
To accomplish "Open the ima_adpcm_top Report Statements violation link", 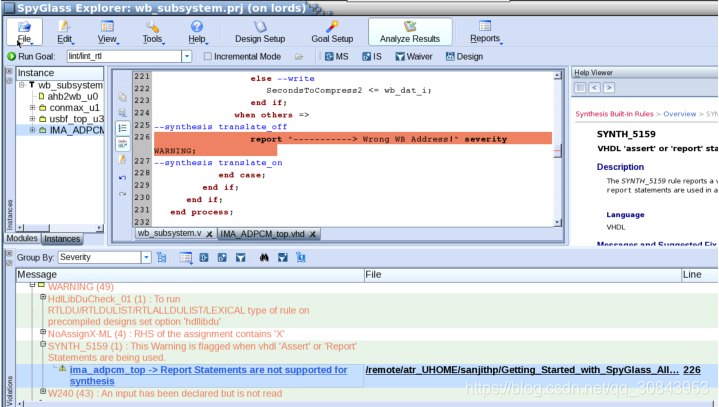I will [209, 375].
